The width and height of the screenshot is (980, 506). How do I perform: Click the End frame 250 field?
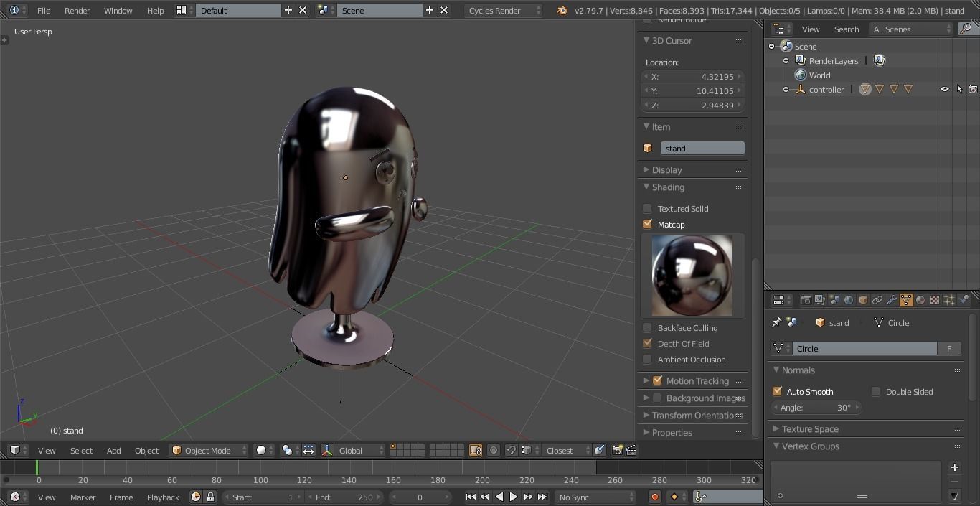point(344,497)
